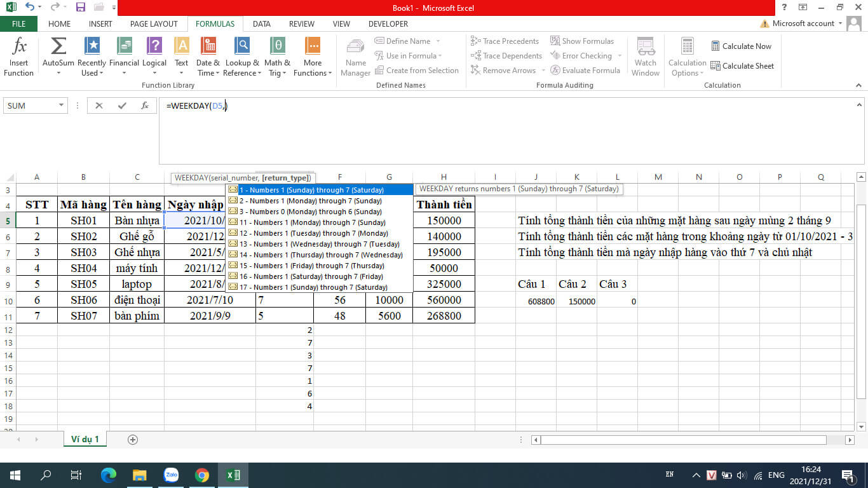Open Recently Used functions list
The height and width of the screenshot is (488, 868).
92,57
